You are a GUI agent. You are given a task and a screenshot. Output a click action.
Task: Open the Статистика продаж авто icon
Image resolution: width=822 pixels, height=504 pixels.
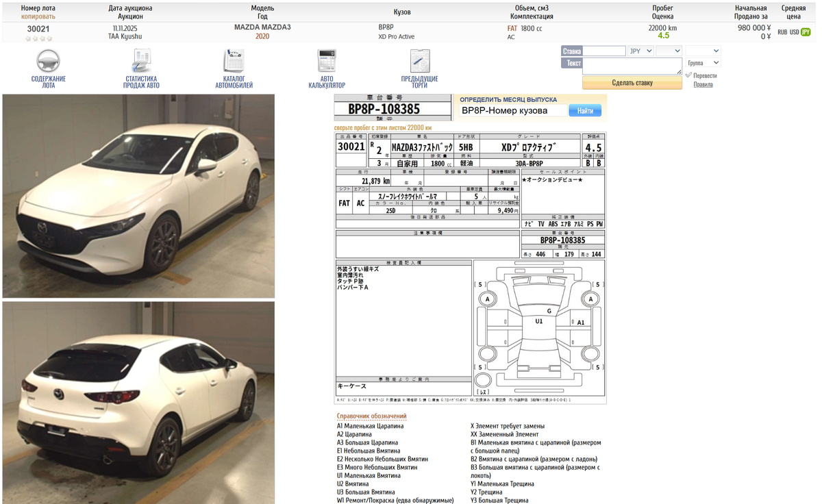pos(141,62)
